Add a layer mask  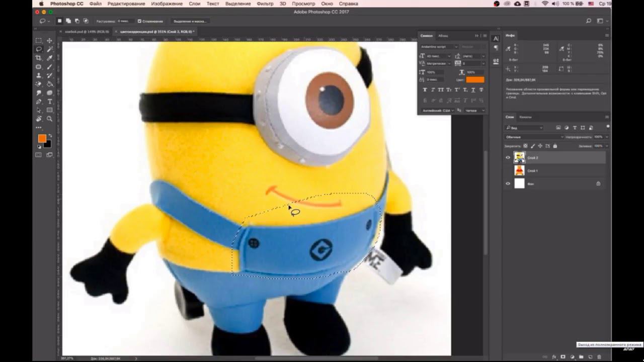point(563,357)
